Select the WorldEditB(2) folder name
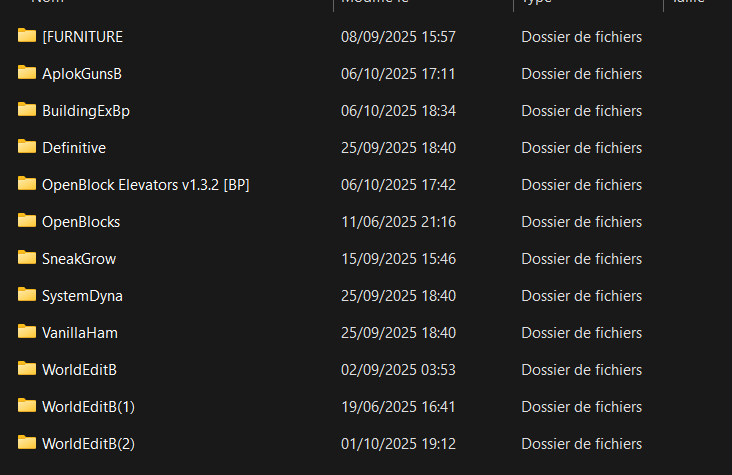This screenshot has width=732, height=475. click(x=88, y=444)
